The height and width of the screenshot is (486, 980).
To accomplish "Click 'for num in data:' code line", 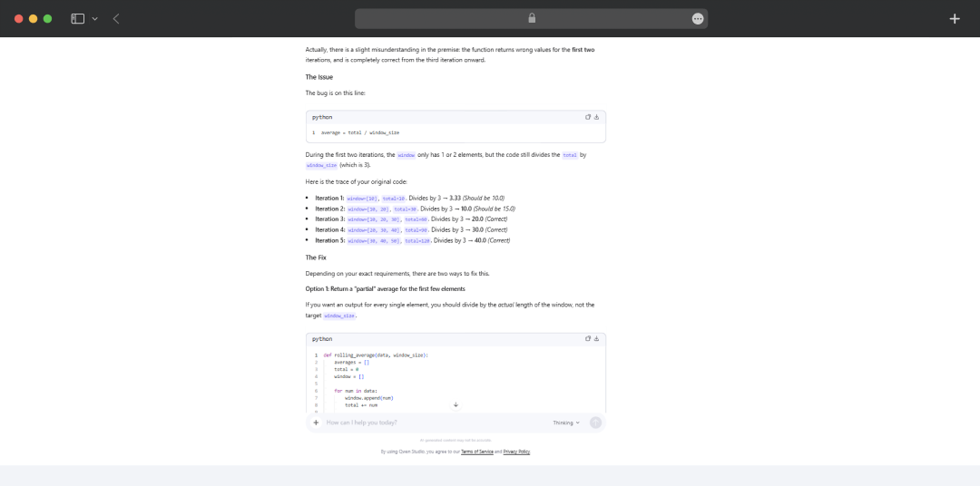I will pyautogui.click(x=356, y=391).
